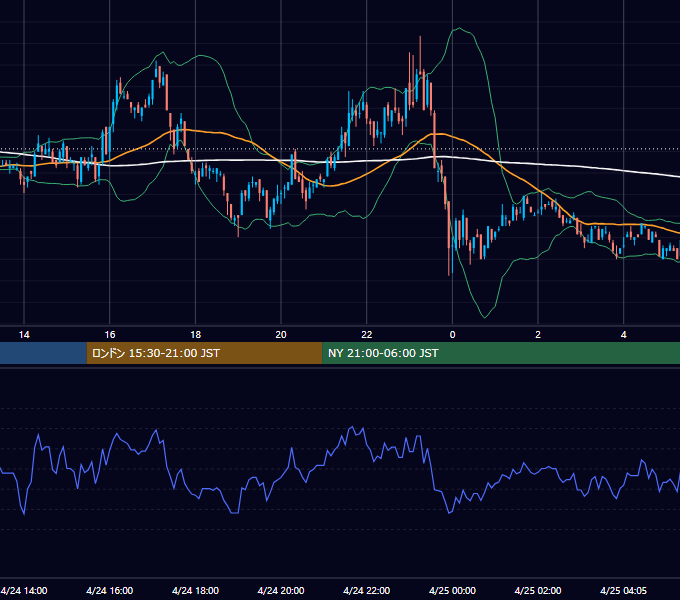Viewport: 680px width, 600px height.
Task: Click the '0' hour label on price chart axis
Action: [x=452, y=334]
